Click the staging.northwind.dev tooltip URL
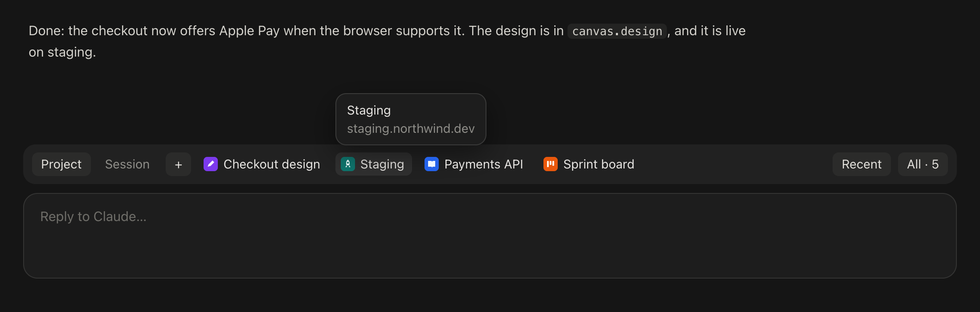980x312 pixels. pyautogui.click(x=411, y=129)
